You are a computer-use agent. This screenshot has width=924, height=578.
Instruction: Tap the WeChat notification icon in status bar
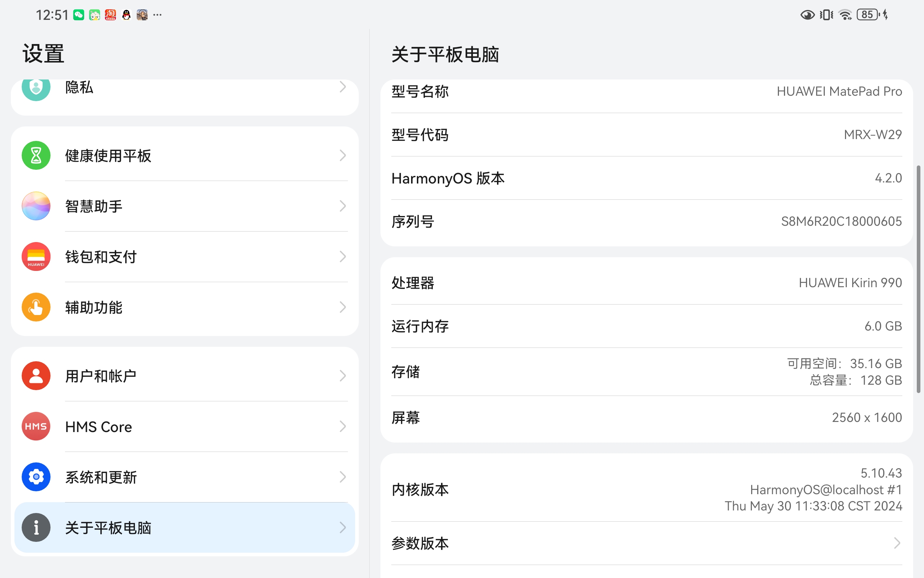(79, 15)
